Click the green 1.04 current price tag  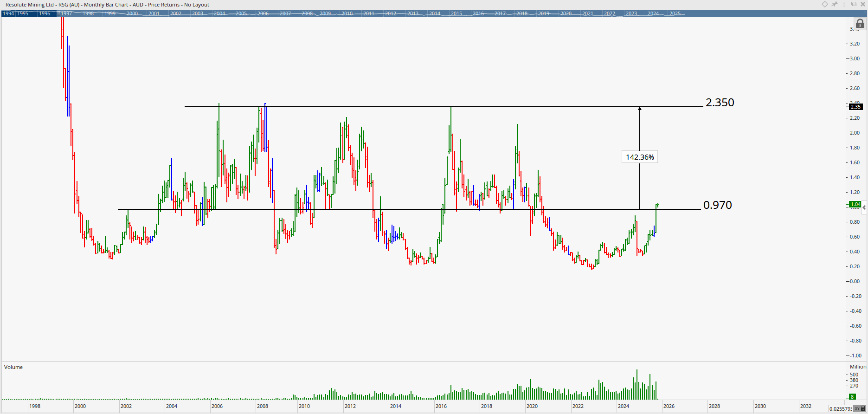(855, 204)
